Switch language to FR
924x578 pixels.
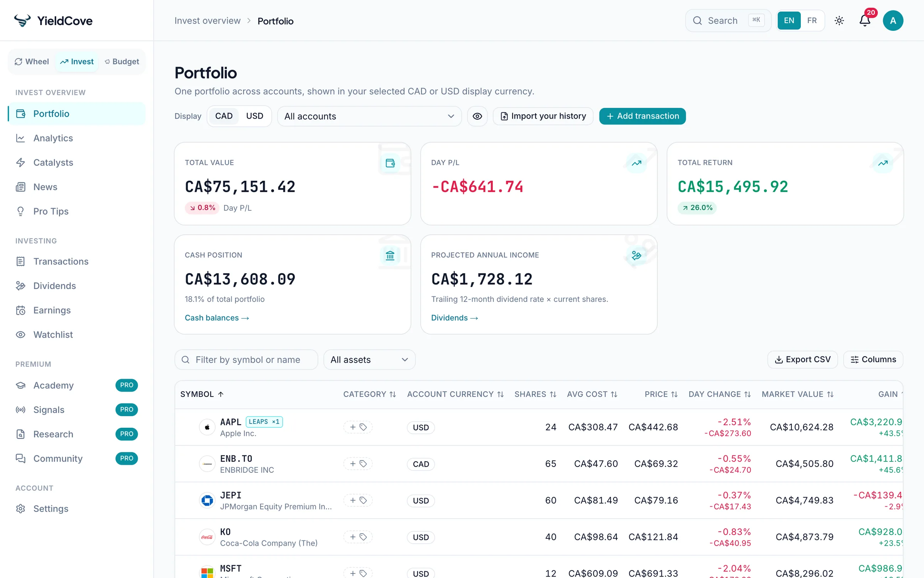812,20
